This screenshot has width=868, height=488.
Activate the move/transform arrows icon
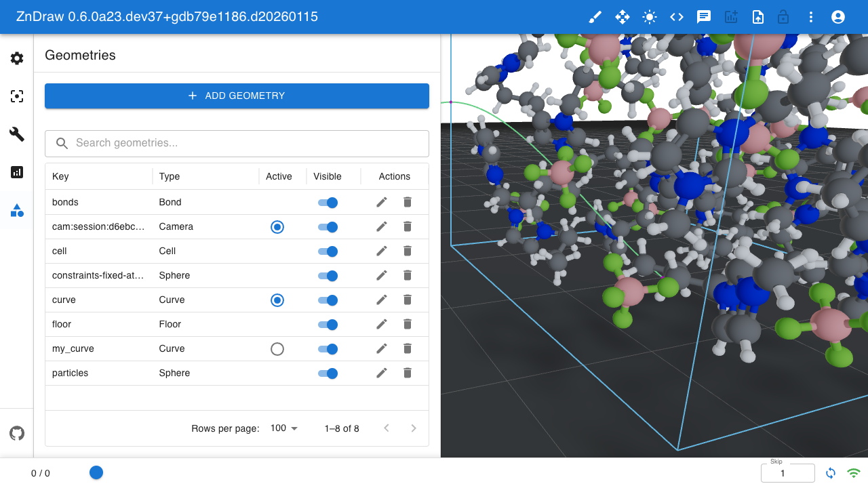coord(623,17)
